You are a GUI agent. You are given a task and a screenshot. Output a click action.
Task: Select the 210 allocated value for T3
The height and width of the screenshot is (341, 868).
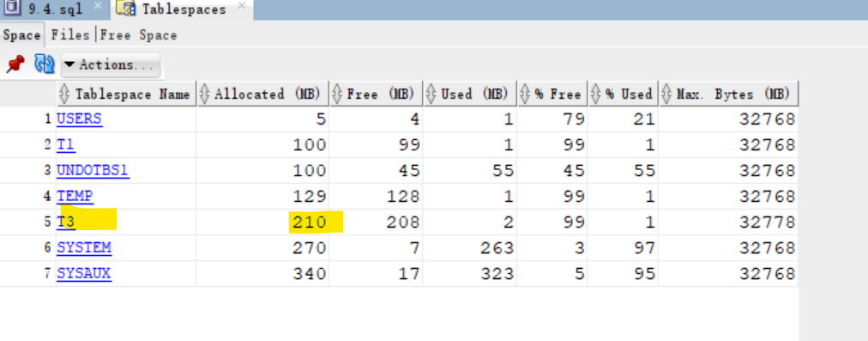click(x=309, y=222)
